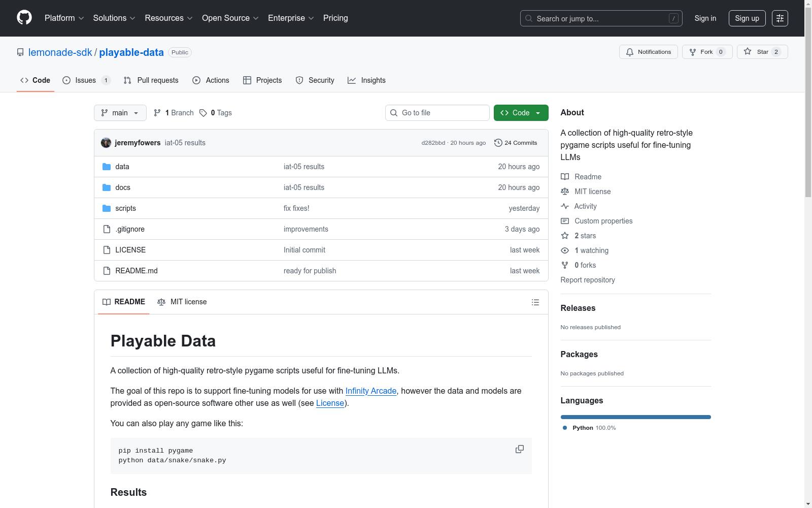Screen dimensions: 812x508
Task: Click the Activity pulse icon
Action: coord(565,206)
